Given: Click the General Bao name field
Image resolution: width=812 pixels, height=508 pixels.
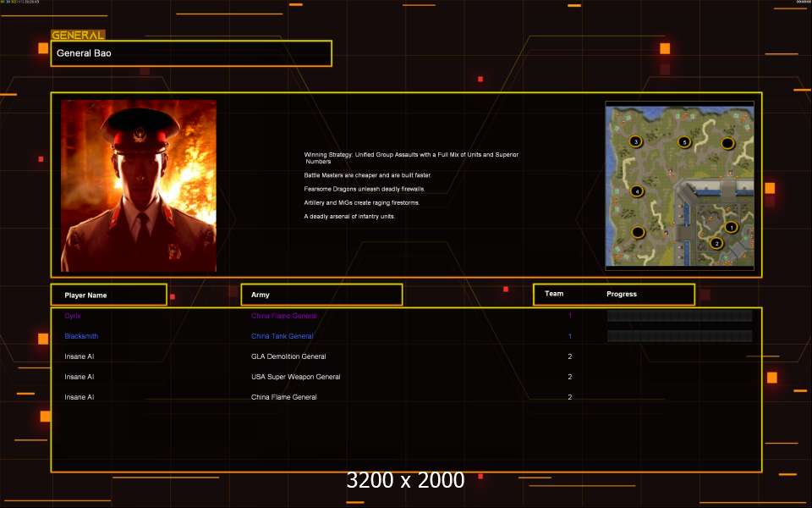Looking at the screenshot, I should [x=191, y=53].
